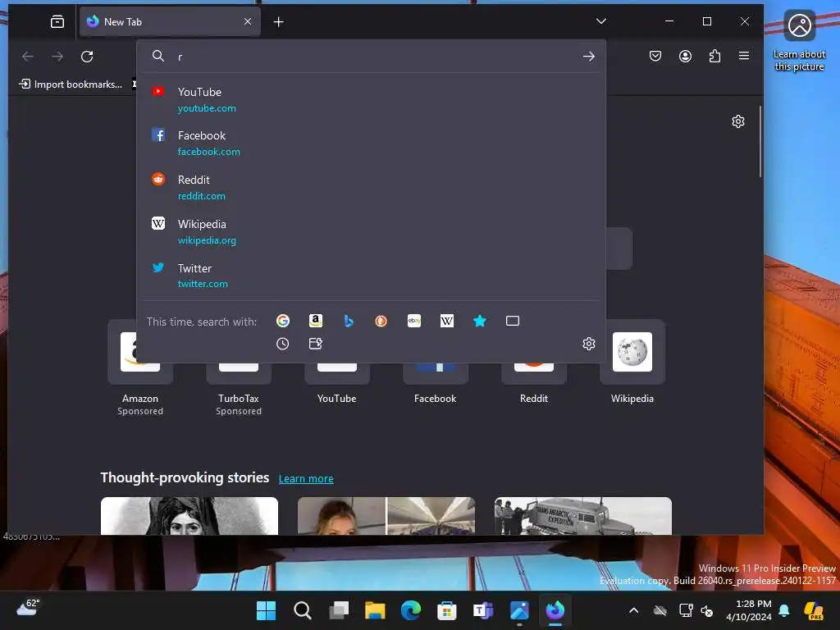The width and height of the screenshot is (840, 630).
Task: Select the Reddit reddit.com suggestion
Action: click(x=372, y=188)
